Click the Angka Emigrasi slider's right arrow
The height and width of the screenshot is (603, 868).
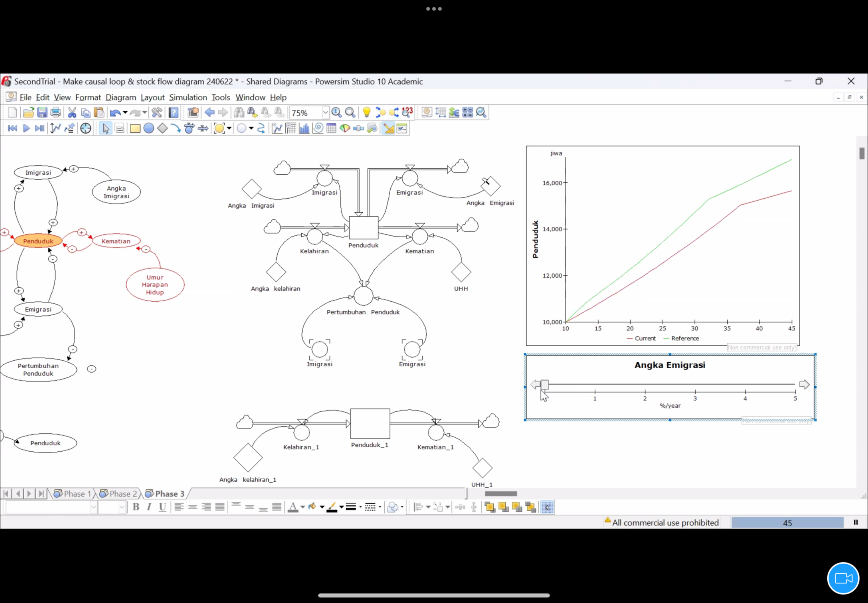click(x=804, y=385)
